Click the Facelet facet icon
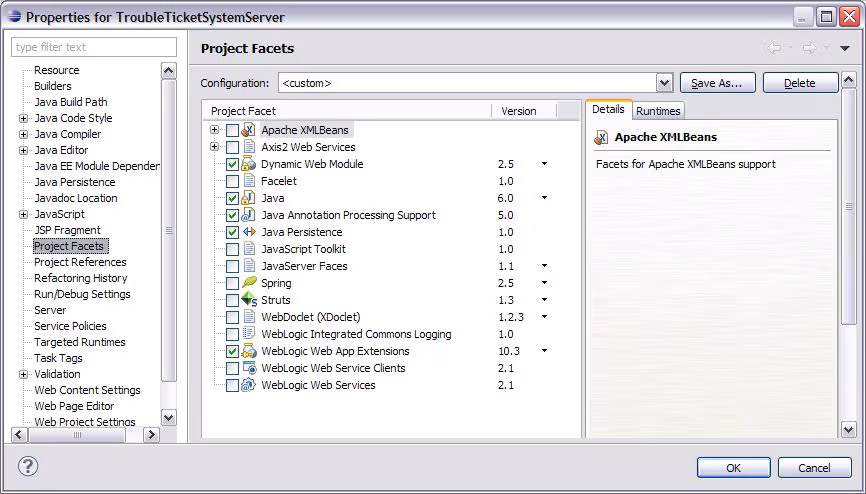Screen dimensions: 866x494 pos(249,181)
